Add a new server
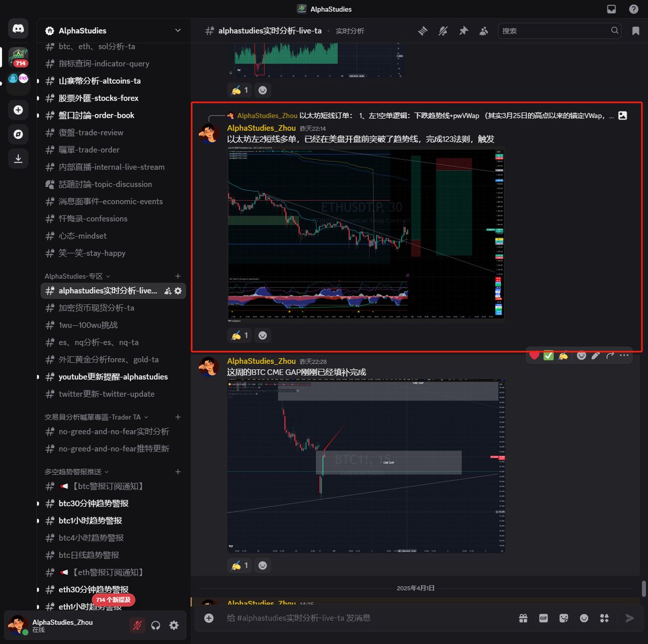 coord(18,110)
